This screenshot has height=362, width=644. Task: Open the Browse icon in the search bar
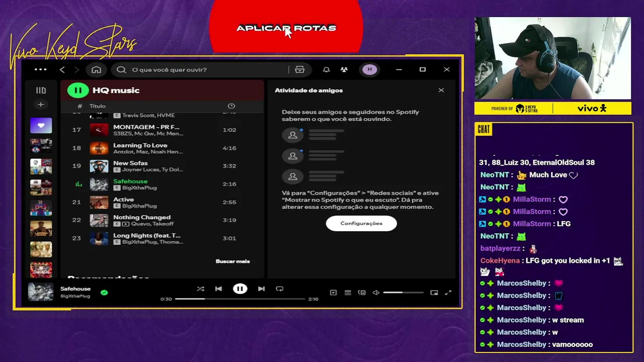click(300, 69)
